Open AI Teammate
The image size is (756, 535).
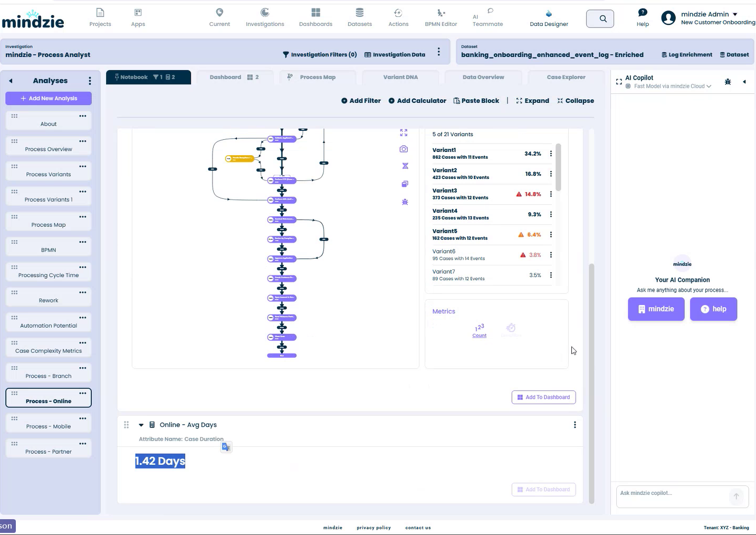coord(487,17)
